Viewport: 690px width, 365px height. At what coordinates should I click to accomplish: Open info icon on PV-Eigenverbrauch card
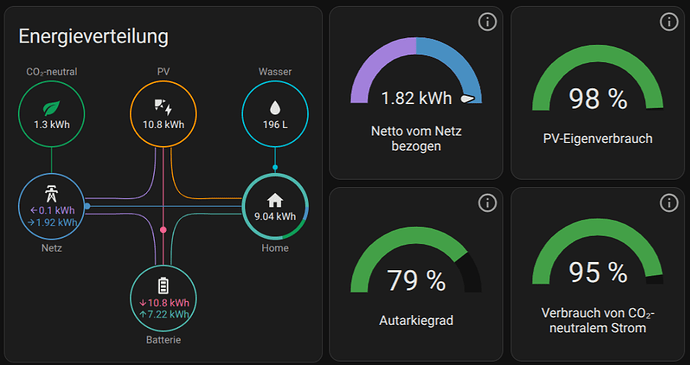pos(669,22)
